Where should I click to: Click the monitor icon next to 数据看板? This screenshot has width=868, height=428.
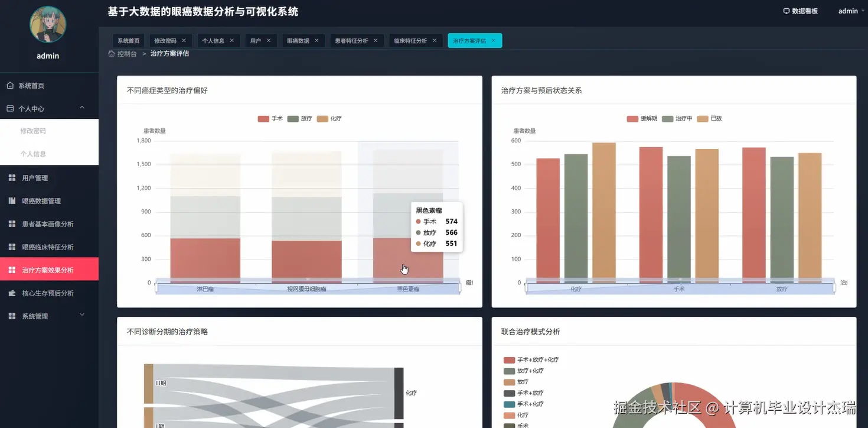tap(786, 11)
